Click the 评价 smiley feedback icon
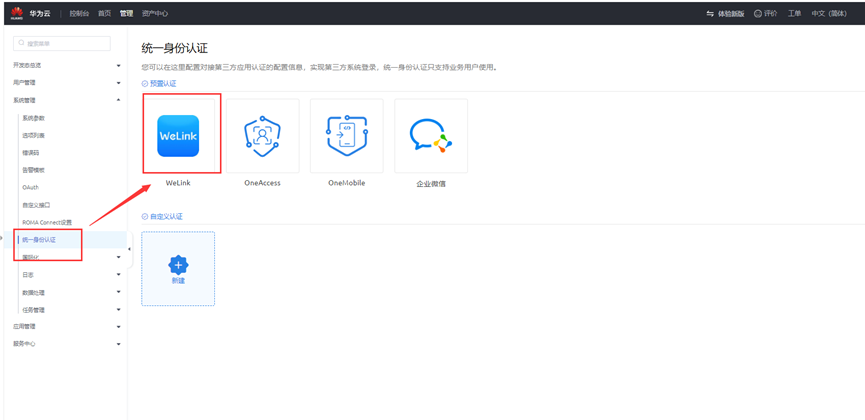This screenshot has width=865, height=420. pyautogui.click(x=758, y=13)
